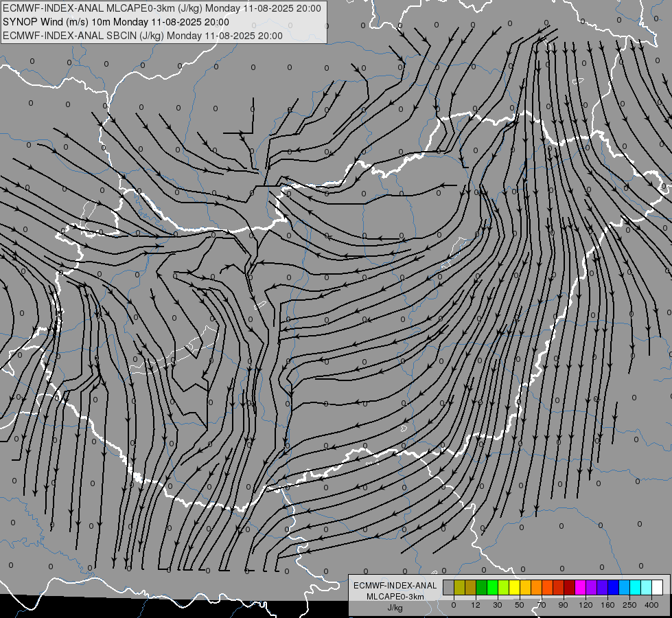Click the SYNOP Wind 10m title line
This screenshot has width=672, height=618.
[x=116, y=22]
